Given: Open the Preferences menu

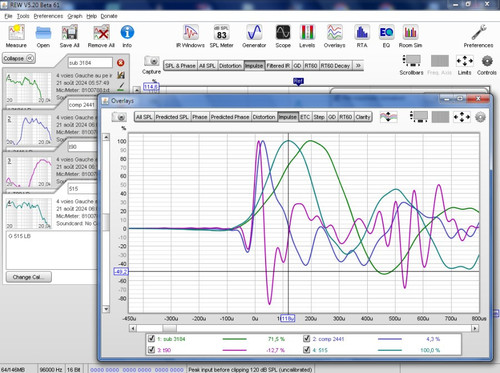Looking at the screenshot, I should [48, 16].
